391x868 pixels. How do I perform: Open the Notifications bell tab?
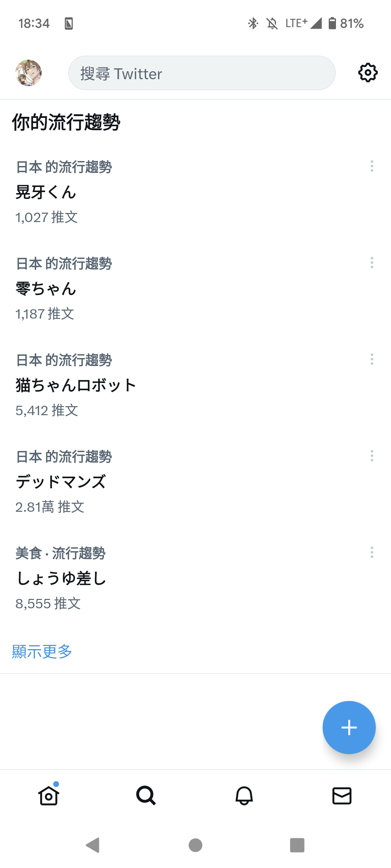(x=244, y=796)
